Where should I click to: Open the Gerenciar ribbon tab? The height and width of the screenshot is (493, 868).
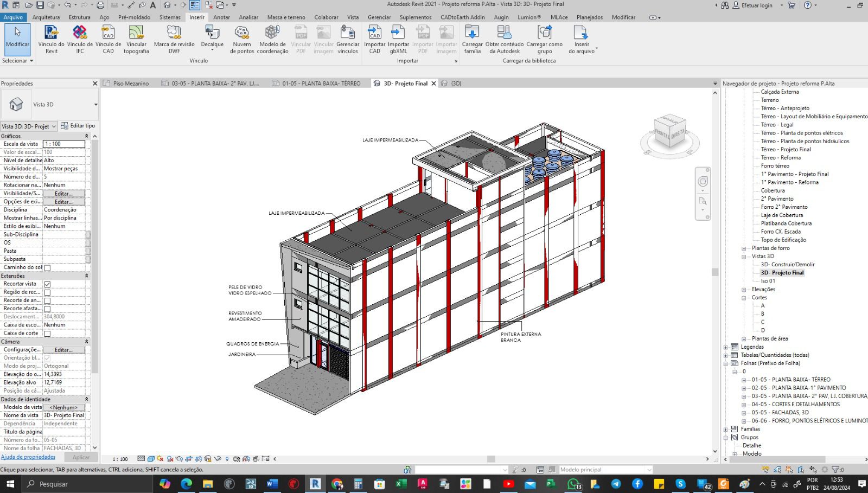379,17
